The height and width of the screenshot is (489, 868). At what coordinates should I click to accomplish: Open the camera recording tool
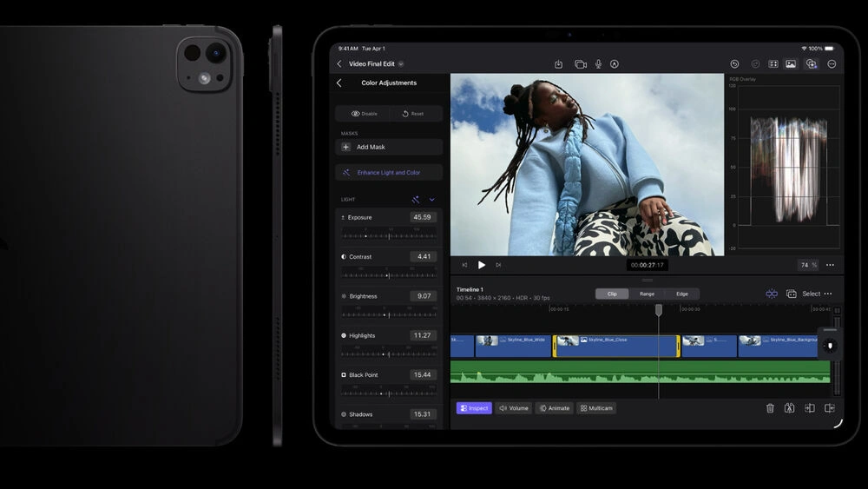(x=581, y=64)
